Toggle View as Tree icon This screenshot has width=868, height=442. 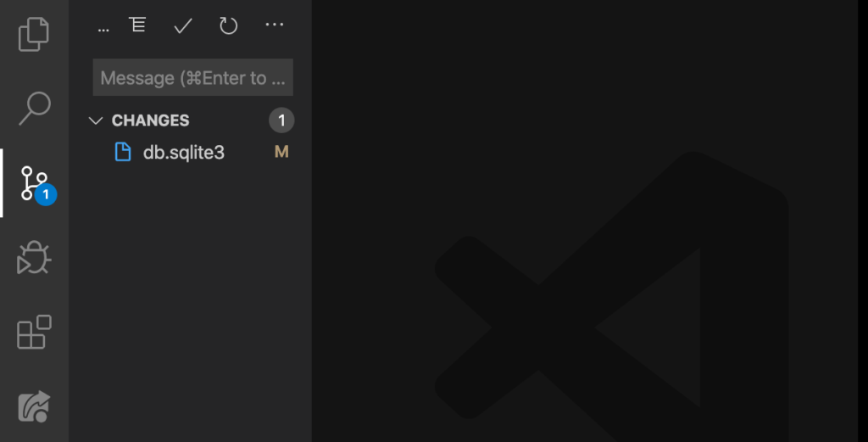click(137, 25)
